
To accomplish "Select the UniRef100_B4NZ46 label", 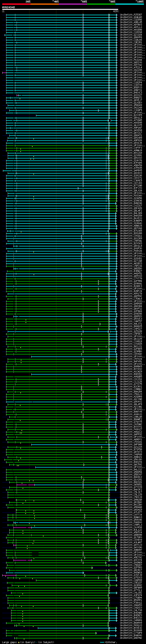I will pos(131,203).
